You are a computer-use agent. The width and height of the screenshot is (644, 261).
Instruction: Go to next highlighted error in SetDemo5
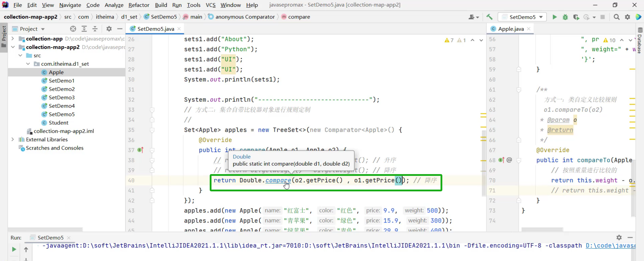481,40
